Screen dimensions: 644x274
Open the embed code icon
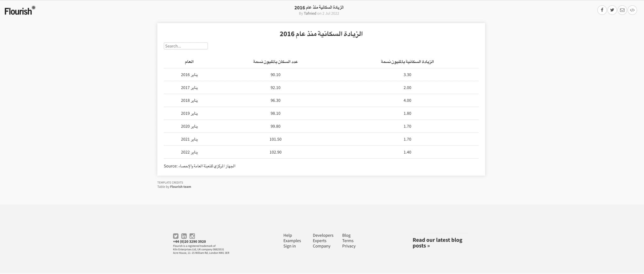point(632,10)
